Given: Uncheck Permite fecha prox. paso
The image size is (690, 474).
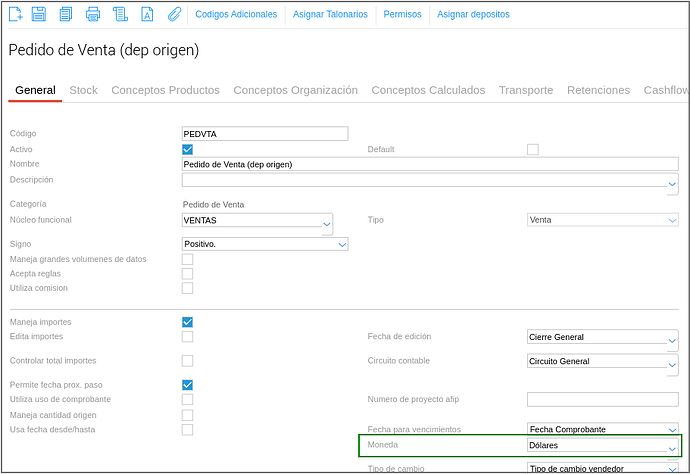Looking at the screenshot, I should (187, 385).
